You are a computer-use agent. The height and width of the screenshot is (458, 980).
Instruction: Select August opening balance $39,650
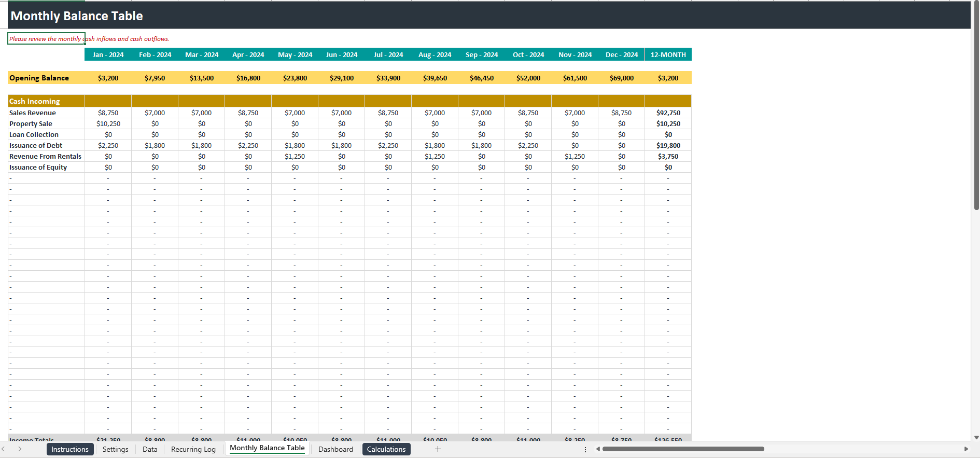[435, 78]
